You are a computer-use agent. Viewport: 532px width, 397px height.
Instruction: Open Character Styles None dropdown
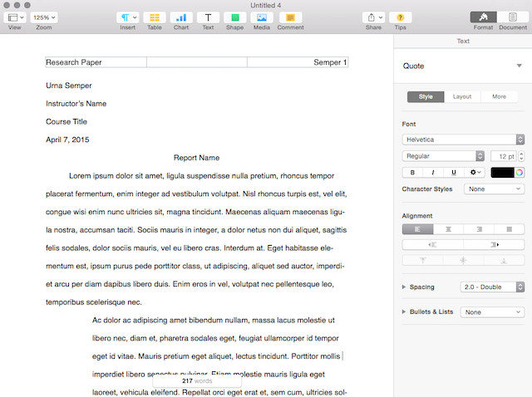pyautogui.click(x=494, y=189)
